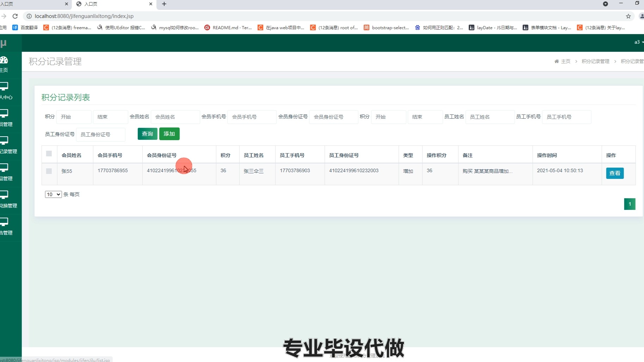
Task: Open the 记录管理 sidebar monitor icon
Action: (4, 141)
